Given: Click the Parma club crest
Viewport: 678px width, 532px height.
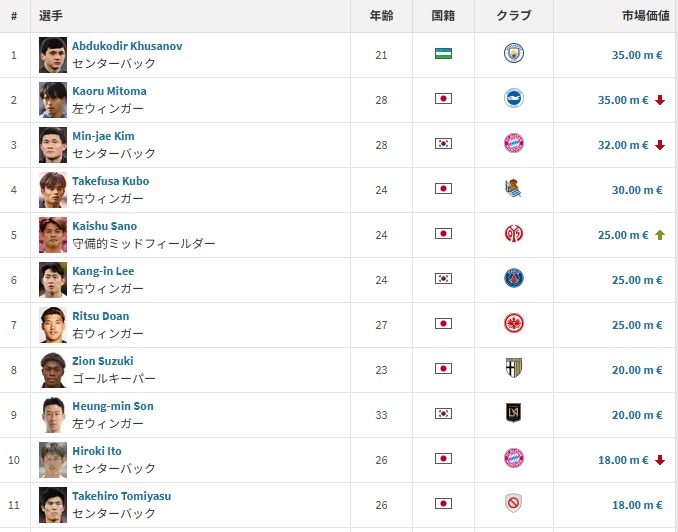Looking at the screenshot, I should click(514, 369).
